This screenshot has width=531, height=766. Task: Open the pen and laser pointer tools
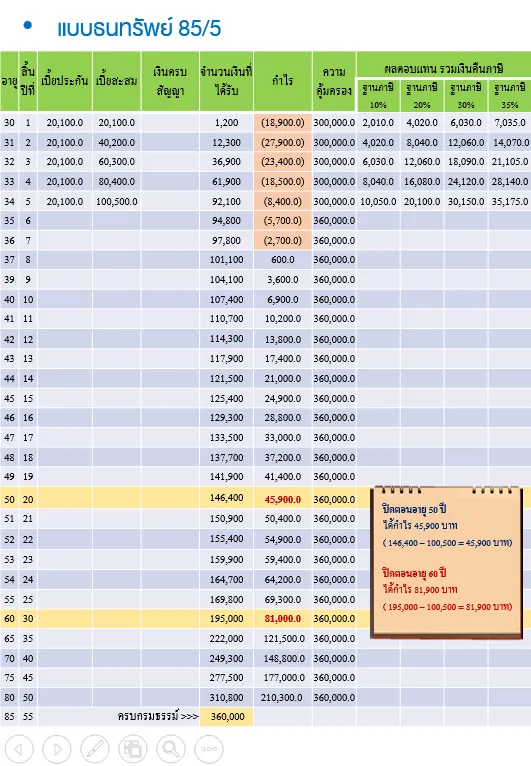coord(95,748)
